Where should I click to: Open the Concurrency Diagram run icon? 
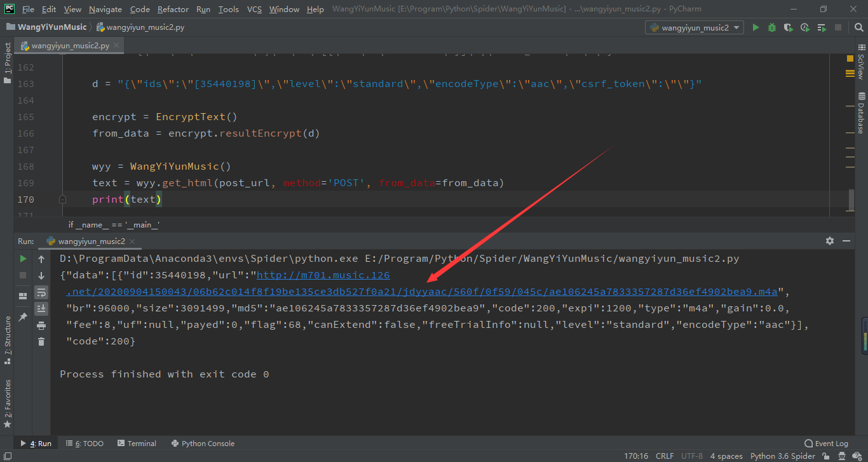[x=822, y=27]
